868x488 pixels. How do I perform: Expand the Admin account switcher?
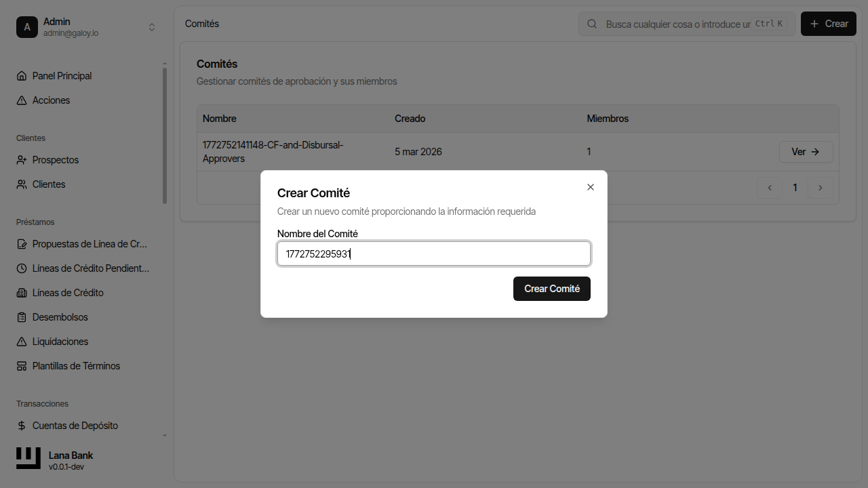(152, 27)
